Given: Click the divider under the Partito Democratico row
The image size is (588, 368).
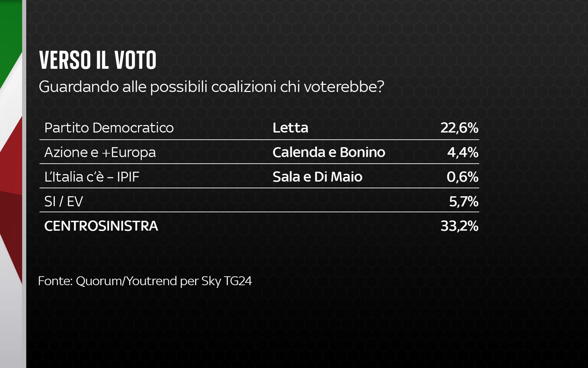Looking at the screenshot, I should [x=259, y=140].
